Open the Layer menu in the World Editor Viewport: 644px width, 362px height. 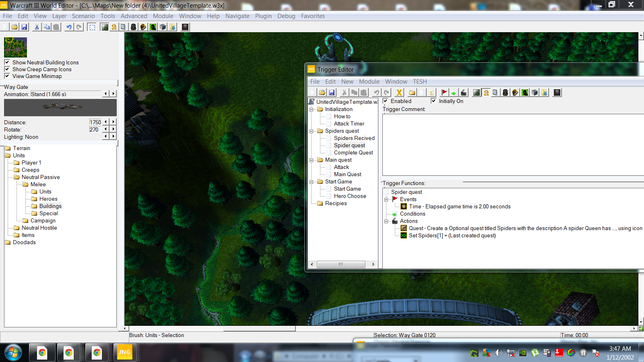point(59,16)
